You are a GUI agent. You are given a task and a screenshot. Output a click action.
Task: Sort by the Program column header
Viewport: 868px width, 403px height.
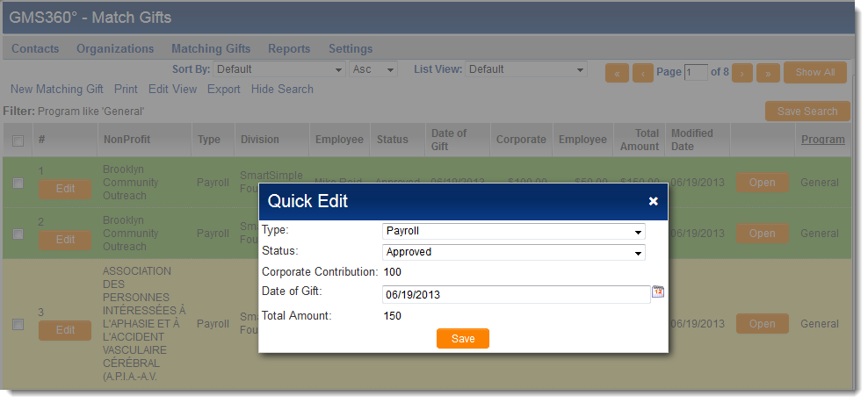(x=822, y=140)
